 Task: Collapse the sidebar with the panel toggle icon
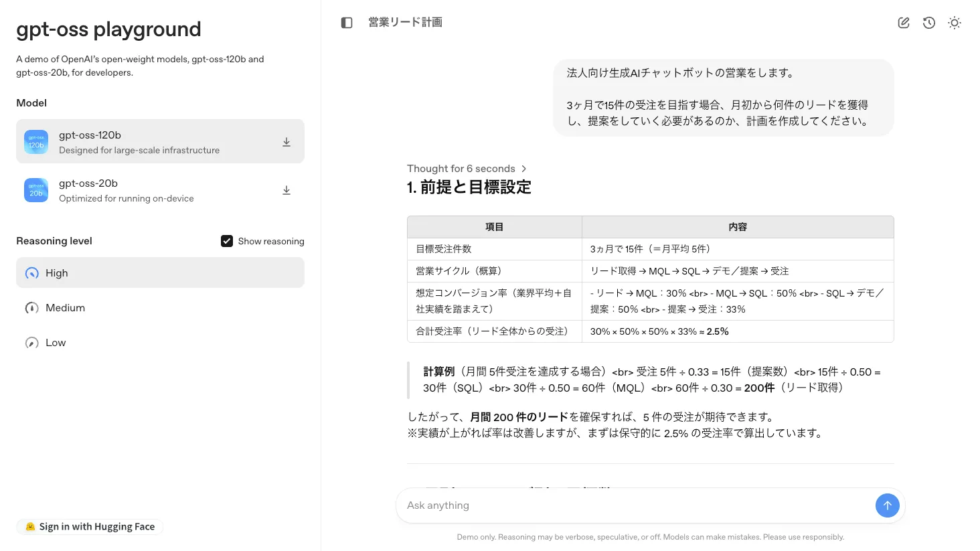point(347,23)
